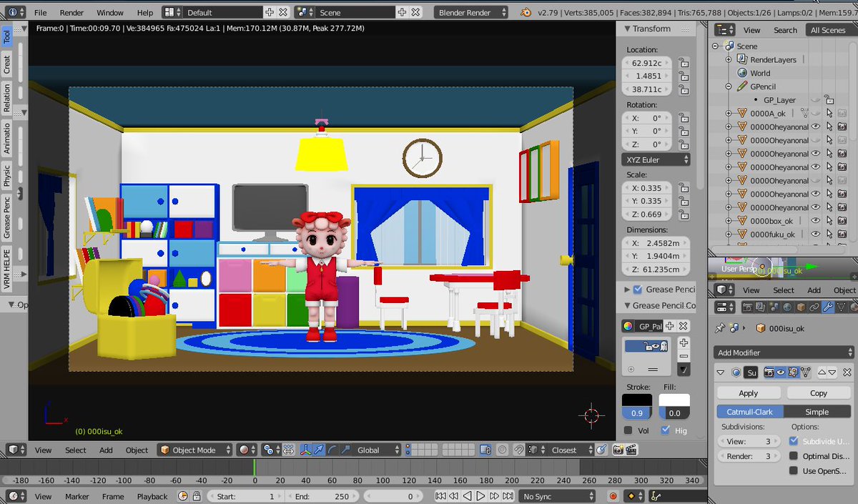858x504 pixels.
Task: Click the End frame field
Action: [322, 496]
